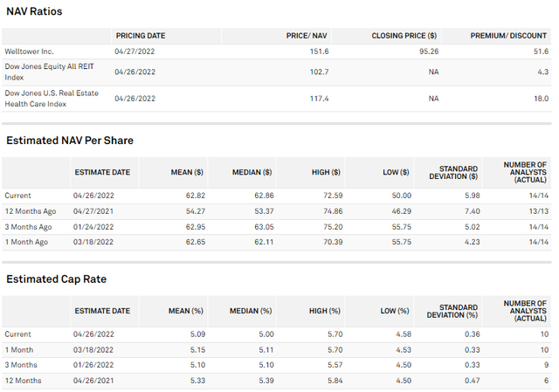Click 12 Months cap rate mean 5.33
The image size is (559, 392).
tap(197, 381)
